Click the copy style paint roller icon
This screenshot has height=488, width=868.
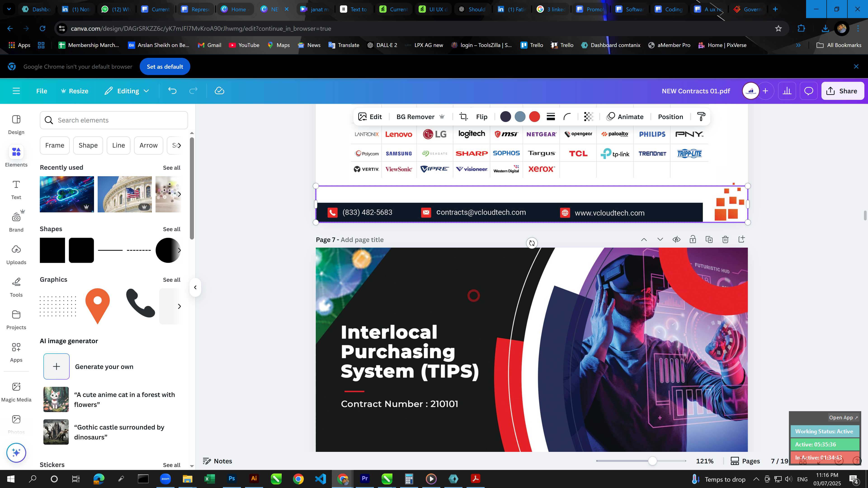[x=701, y=117]
